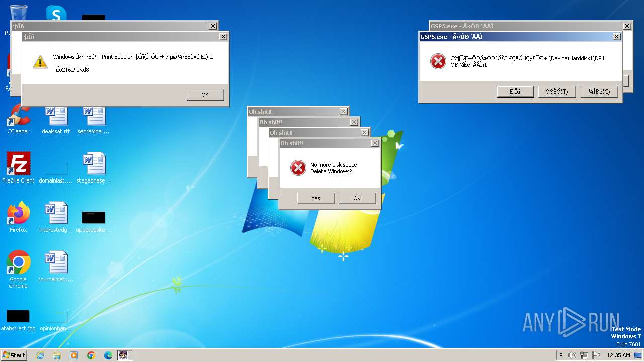Select the FileZilla Client desktop icon
This screenshot has height=362, width=644.
18,168
